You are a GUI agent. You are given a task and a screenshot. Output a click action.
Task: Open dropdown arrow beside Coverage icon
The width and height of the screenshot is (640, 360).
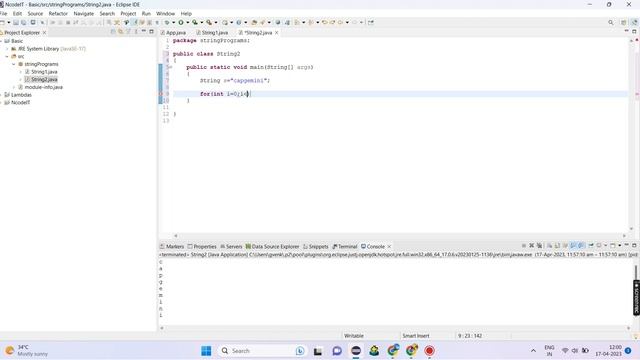tap(202, 22)
